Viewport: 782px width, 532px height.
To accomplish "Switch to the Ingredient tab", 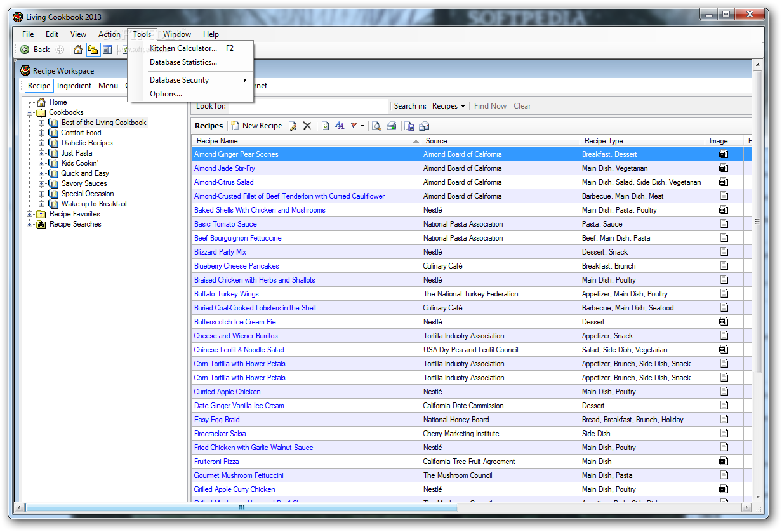I will click(74, 86).
